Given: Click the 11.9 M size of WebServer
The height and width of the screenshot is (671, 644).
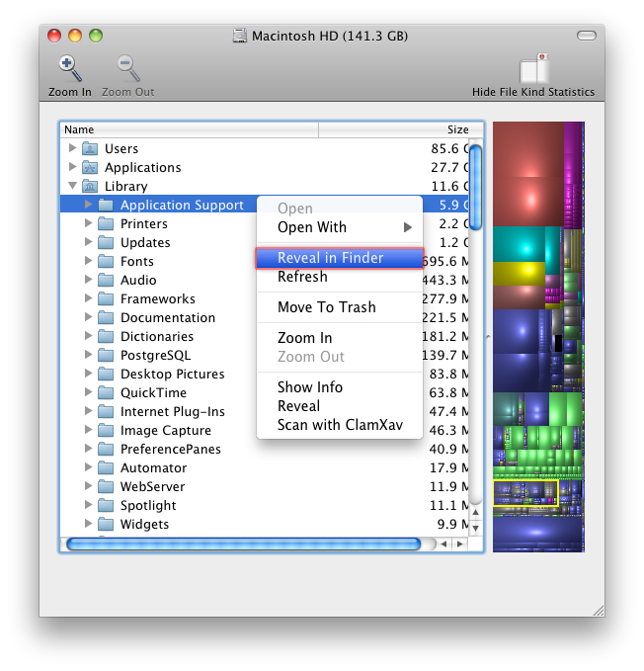Looking at the screenshot, I should (449, 487).
